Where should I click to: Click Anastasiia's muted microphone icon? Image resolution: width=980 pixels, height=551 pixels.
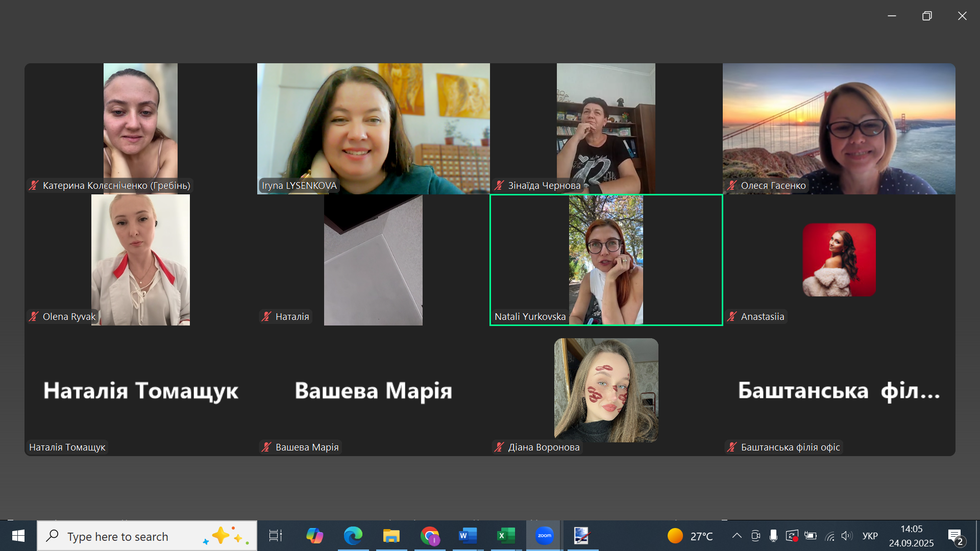coord(732,317)
